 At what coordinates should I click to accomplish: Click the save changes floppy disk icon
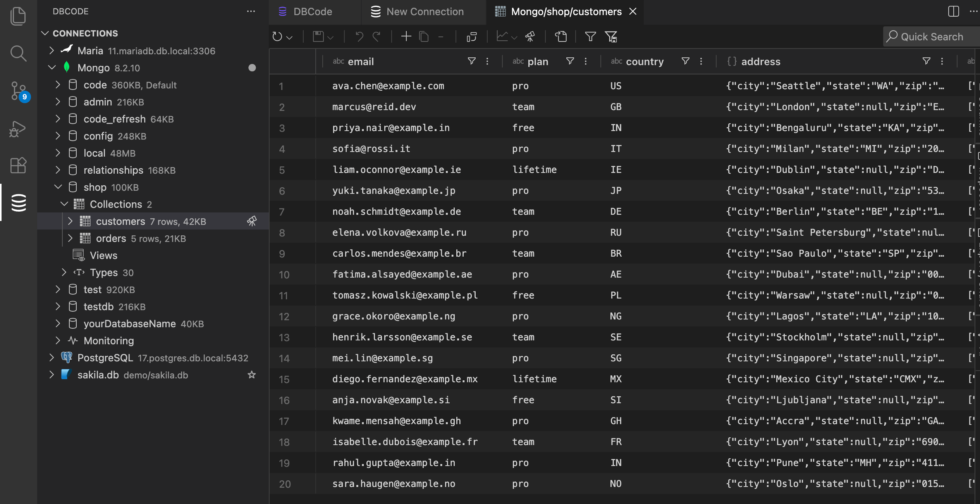click(x=318, y=37)
